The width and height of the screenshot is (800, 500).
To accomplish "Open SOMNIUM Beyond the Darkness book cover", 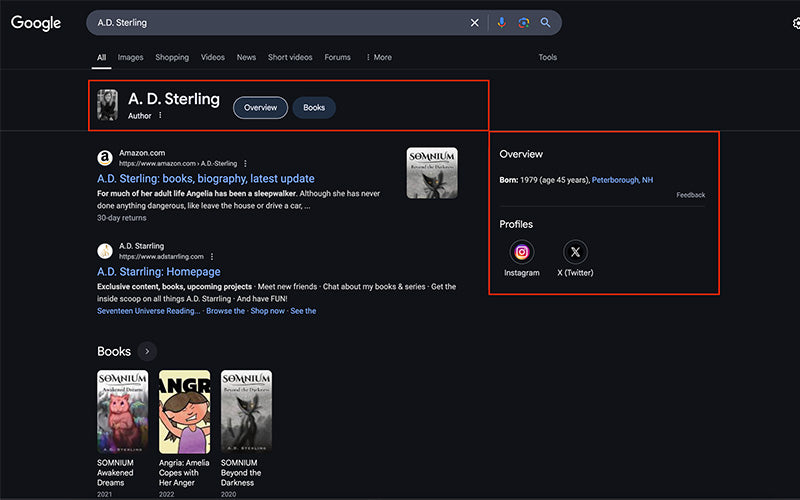I will [246, 412].
